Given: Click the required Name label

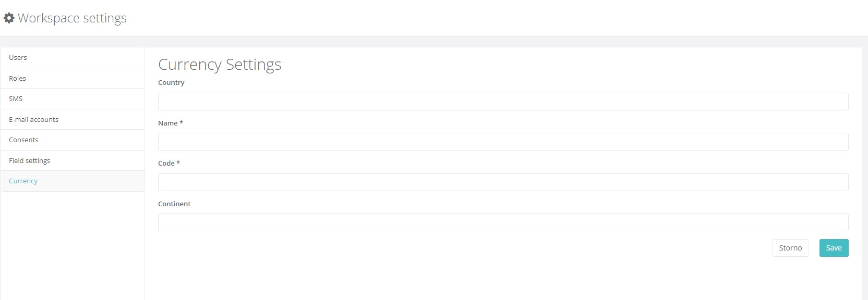Looking at the screenshot, I should click(170, 123).
